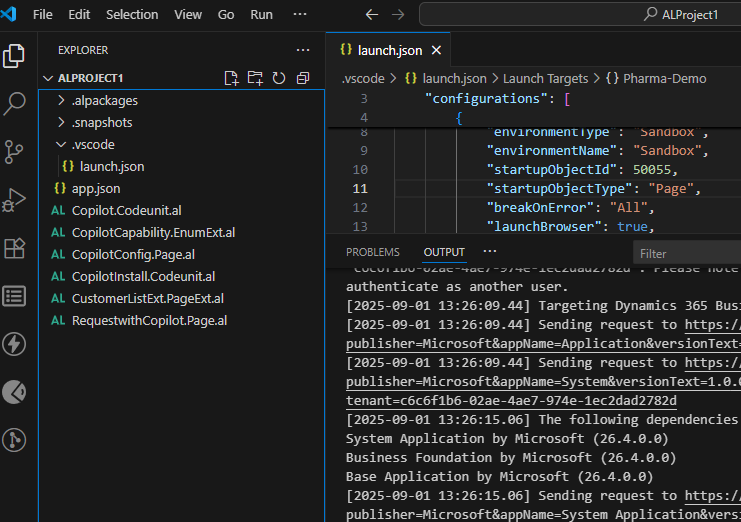Refresh the Explorer file tree
The image size is (741, 522).
click(279, 78)
